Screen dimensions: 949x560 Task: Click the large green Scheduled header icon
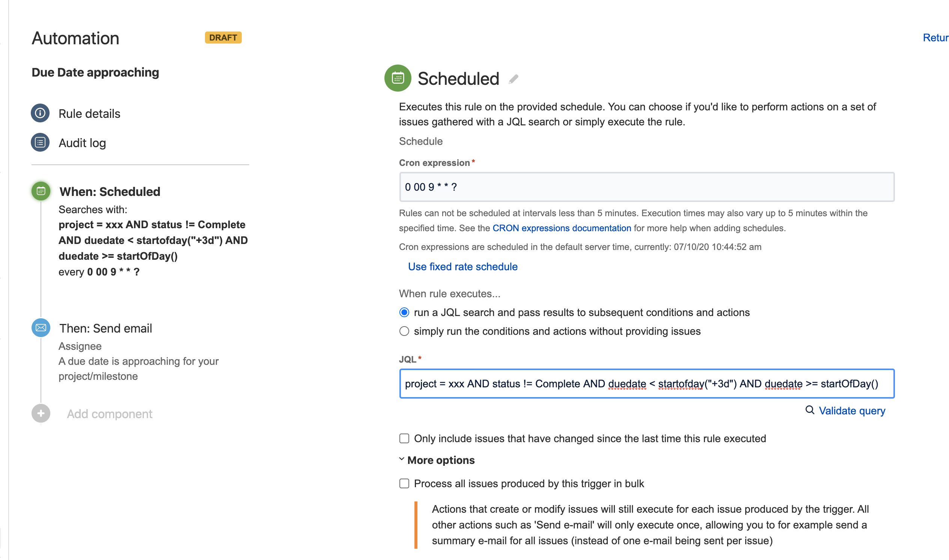398,78
